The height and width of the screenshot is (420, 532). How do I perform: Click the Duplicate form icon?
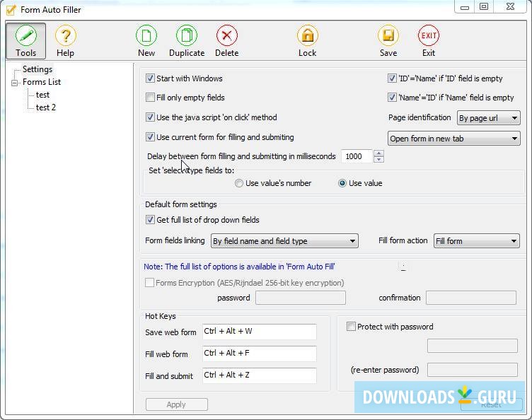coord(187,35)
